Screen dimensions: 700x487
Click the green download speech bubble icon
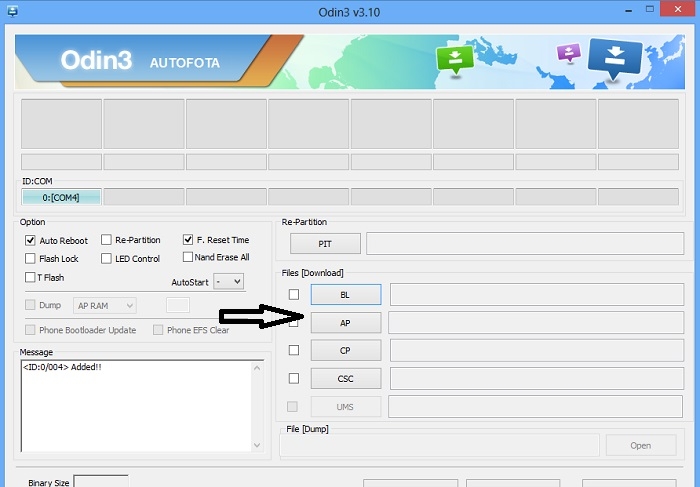tap(454, 60)
